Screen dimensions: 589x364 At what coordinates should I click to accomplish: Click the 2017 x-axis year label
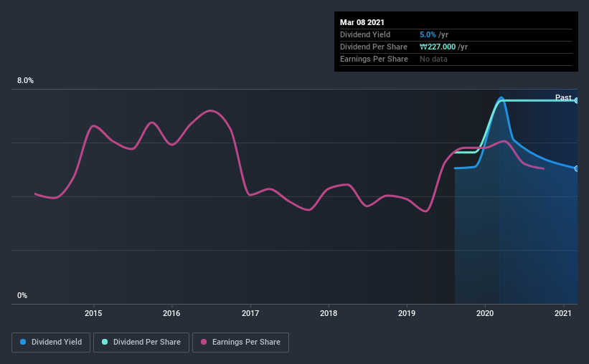point(250,313)
